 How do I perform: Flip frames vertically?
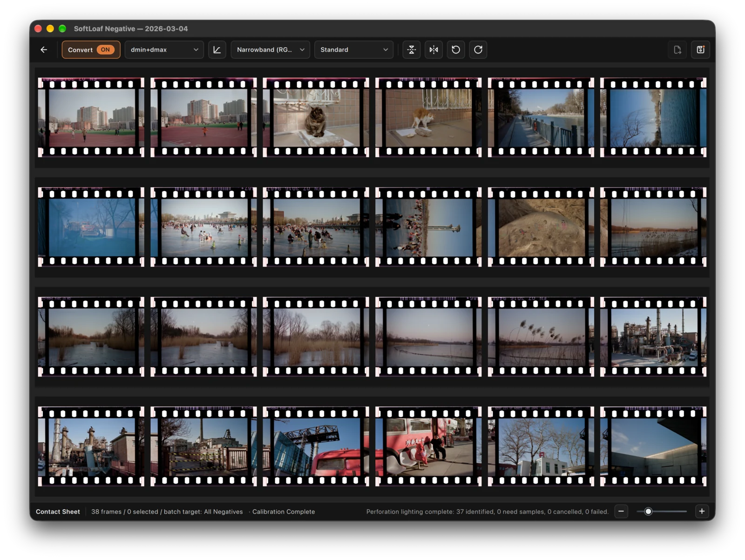(412, 50)
